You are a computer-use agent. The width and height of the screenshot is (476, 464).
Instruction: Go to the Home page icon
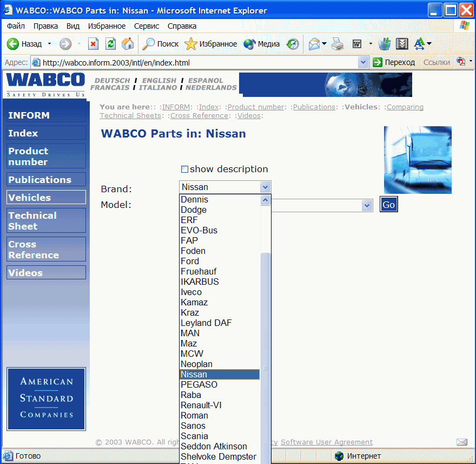pos(128,44)
